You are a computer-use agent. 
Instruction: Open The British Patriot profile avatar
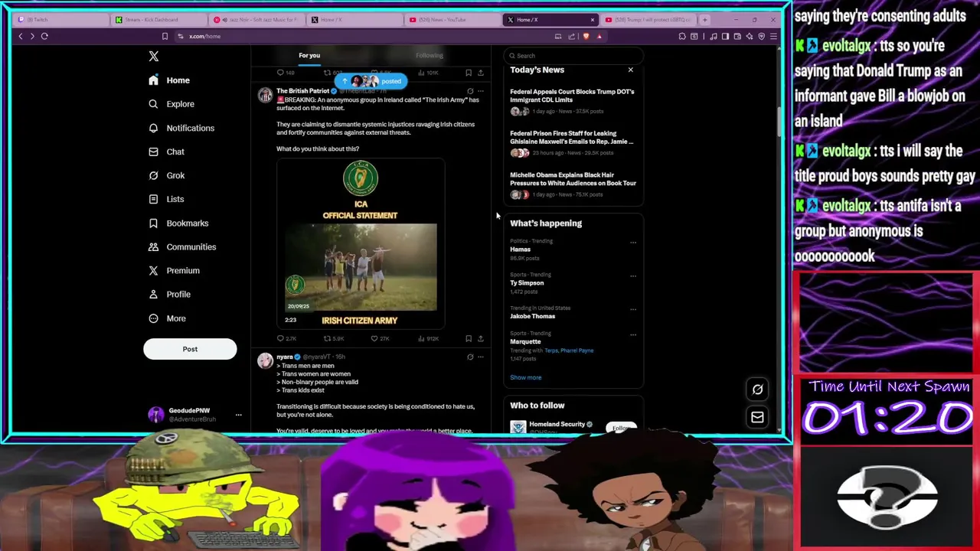(265, 95)
